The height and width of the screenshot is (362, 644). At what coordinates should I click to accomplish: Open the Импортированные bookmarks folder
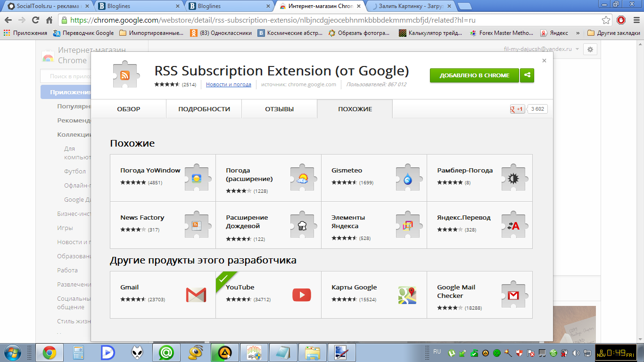coord(151,33)
